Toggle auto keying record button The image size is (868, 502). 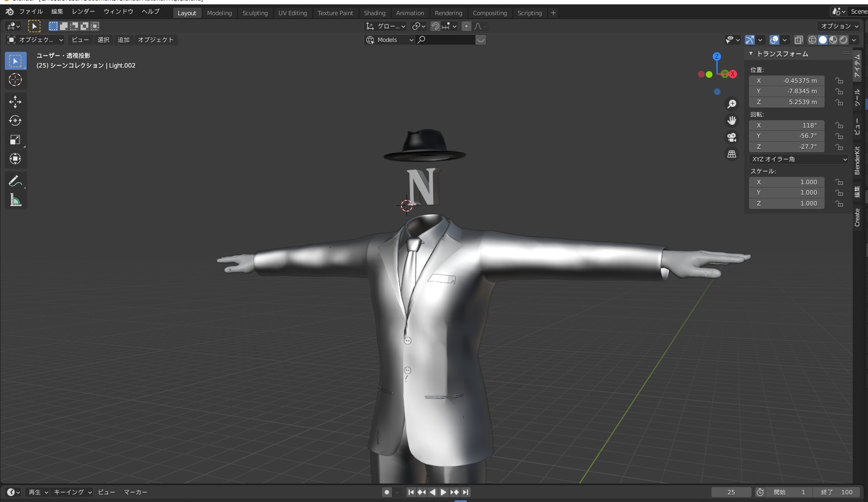(387, 492)
